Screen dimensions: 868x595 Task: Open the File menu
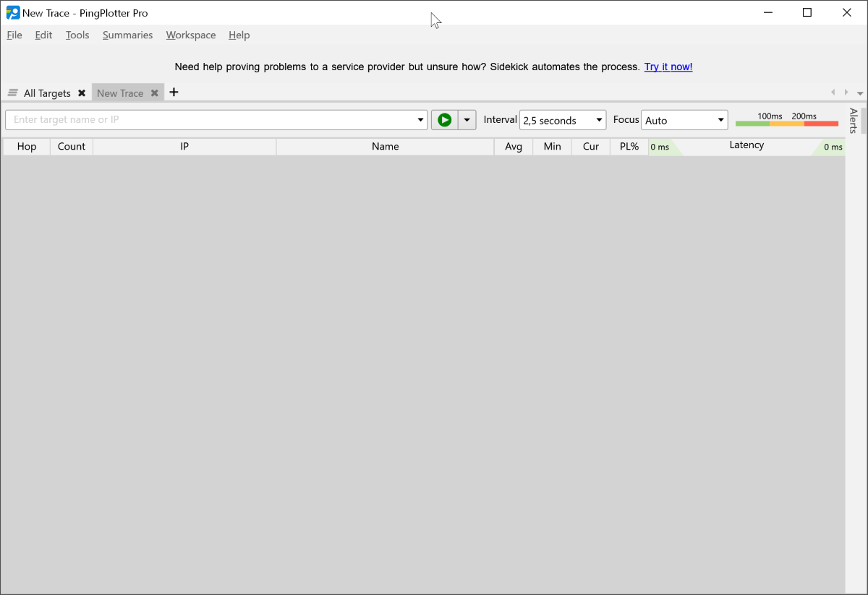14,35
